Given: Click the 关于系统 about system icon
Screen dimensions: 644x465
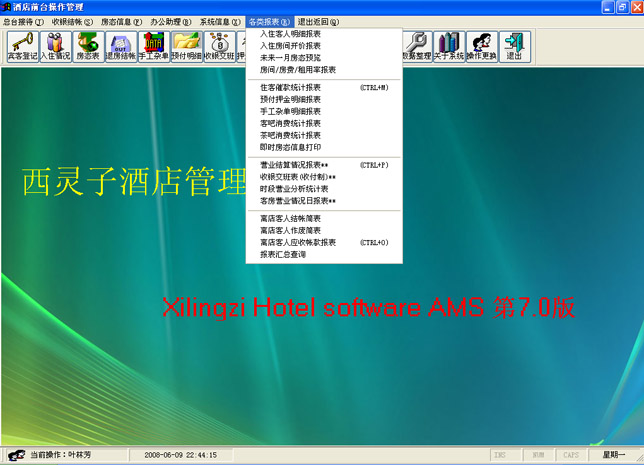Looking at the screenshot, I should pos(449,47).
